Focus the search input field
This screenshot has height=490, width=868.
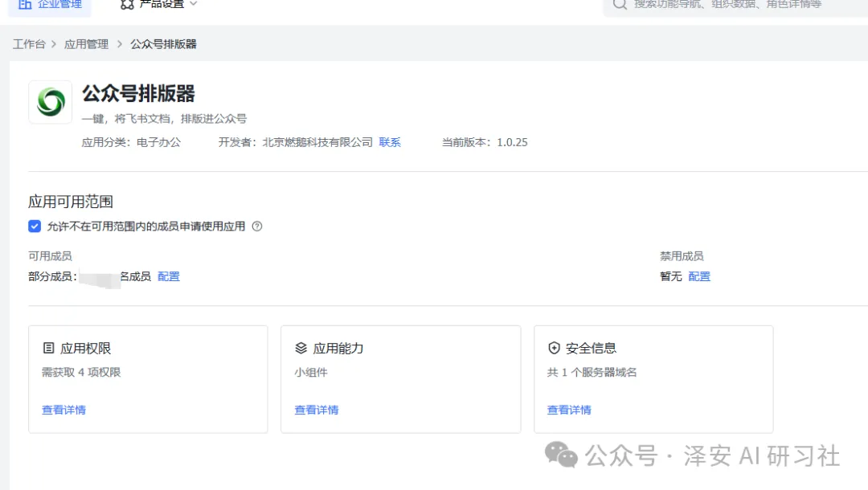click(736, 5)
